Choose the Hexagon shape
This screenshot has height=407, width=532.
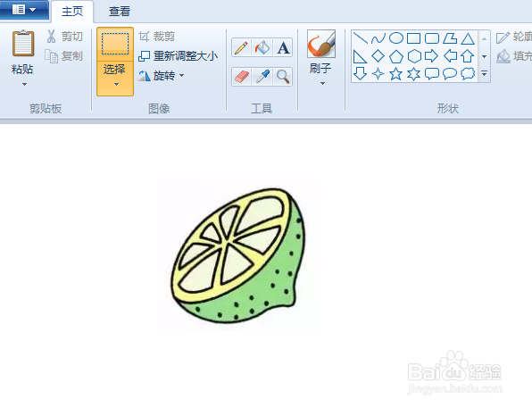click(x=414, y=56)
